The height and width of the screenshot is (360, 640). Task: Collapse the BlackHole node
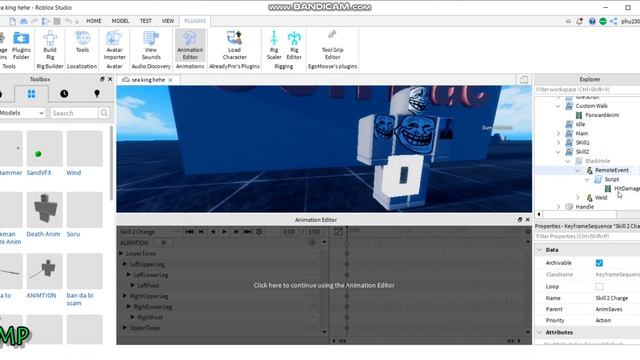568,161
